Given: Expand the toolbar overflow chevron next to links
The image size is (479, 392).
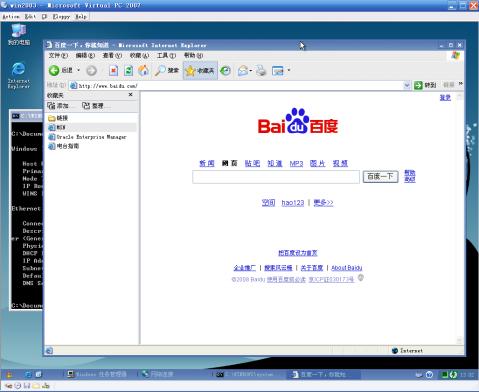Looking at the screenshot, I should tap(461, 84).
